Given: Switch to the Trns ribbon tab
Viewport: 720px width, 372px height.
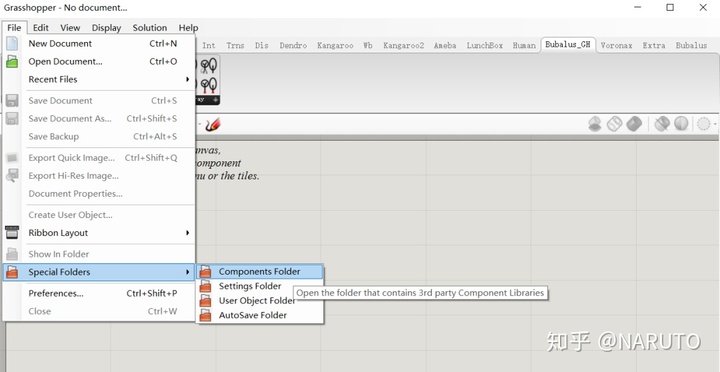Looking at the screenshot, I should click(235, 45).
